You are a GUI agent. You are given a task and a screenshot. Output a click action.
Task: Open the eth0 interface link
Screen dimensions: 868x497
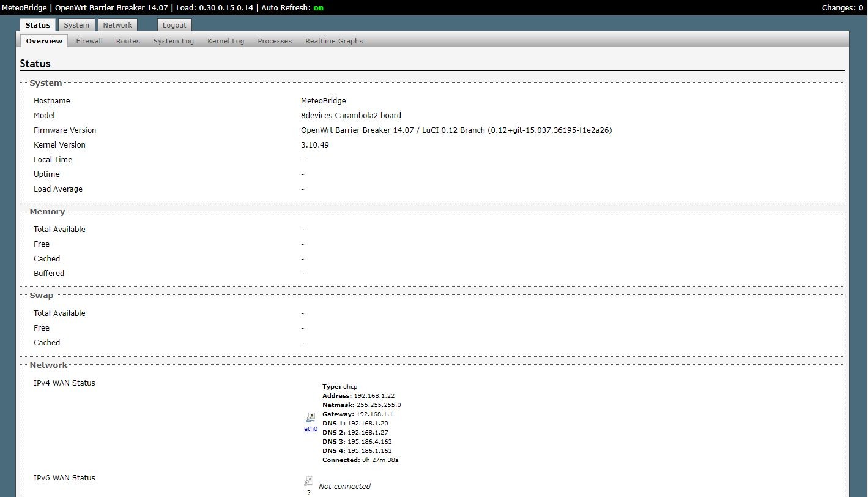coord(311,429)
